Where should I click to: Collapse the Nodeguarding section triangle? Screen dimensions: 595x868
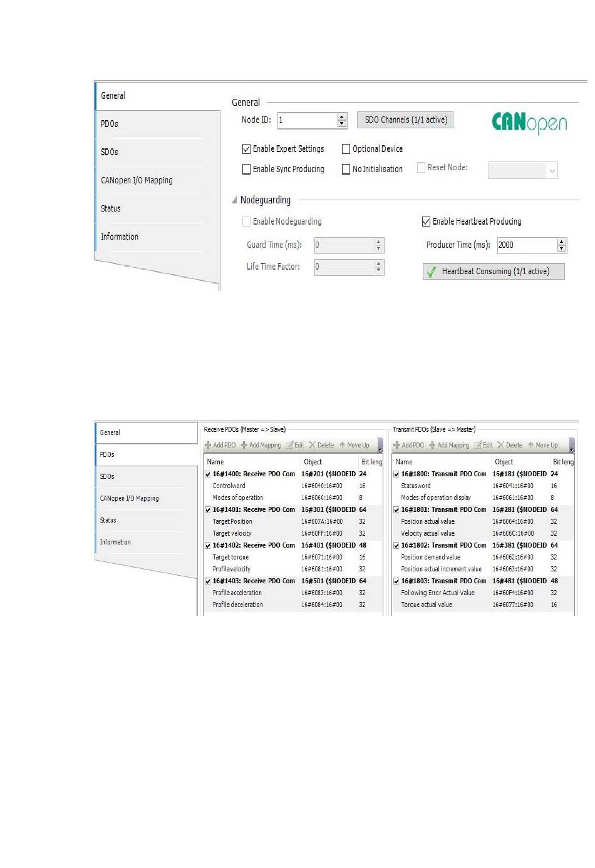pos(234,200)
